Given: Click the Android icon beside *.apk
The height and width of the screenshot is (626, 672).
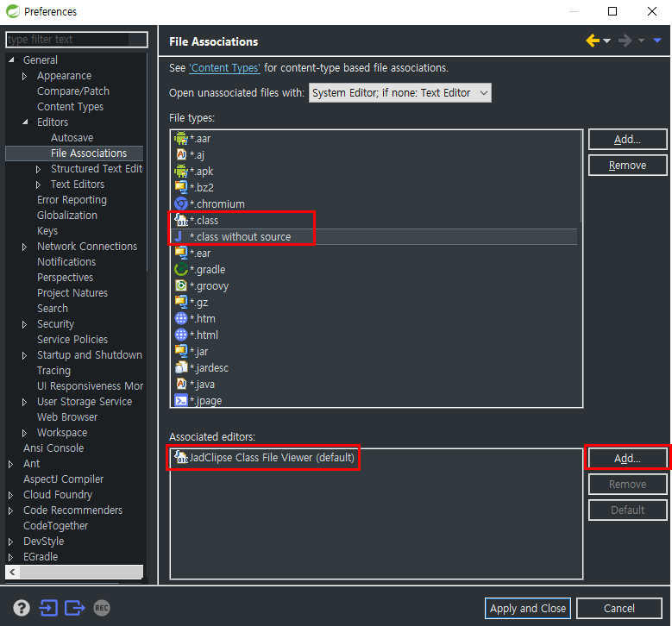Looking at the screenshot, I should tap(181, 171).
